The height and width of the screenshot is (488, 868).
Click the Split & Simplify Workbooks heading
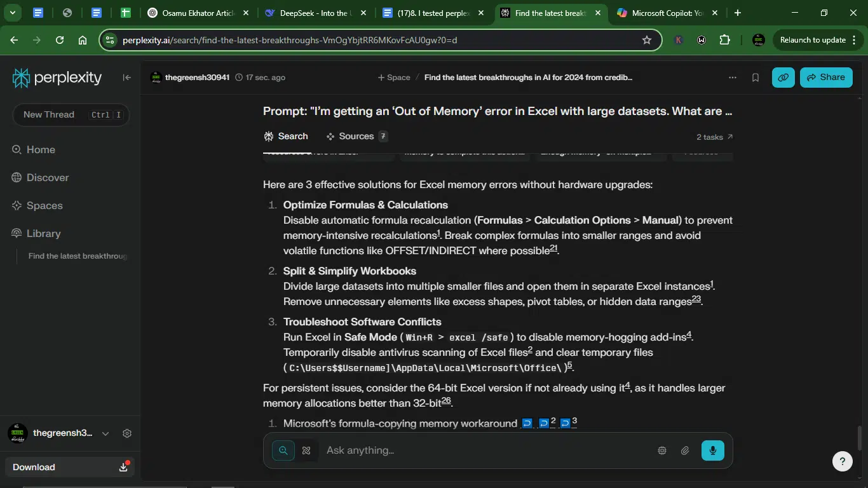tap(349, 271)
